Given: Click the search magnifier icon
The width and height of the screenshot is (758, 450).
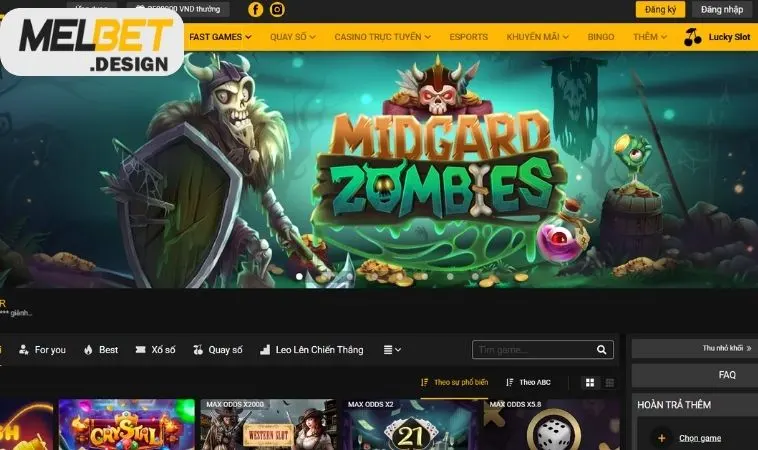Looking at the screenshot, I should point(601,349).
